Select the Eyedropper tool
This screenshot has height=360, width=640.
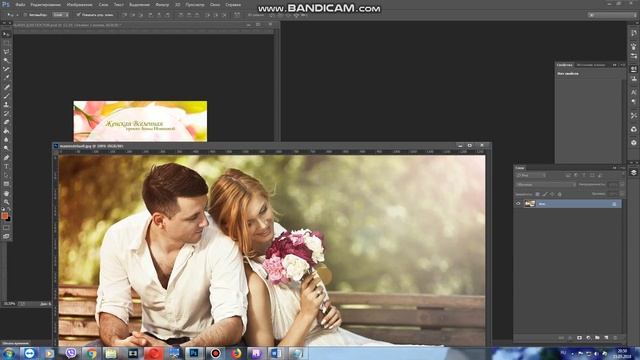[6, 78]
